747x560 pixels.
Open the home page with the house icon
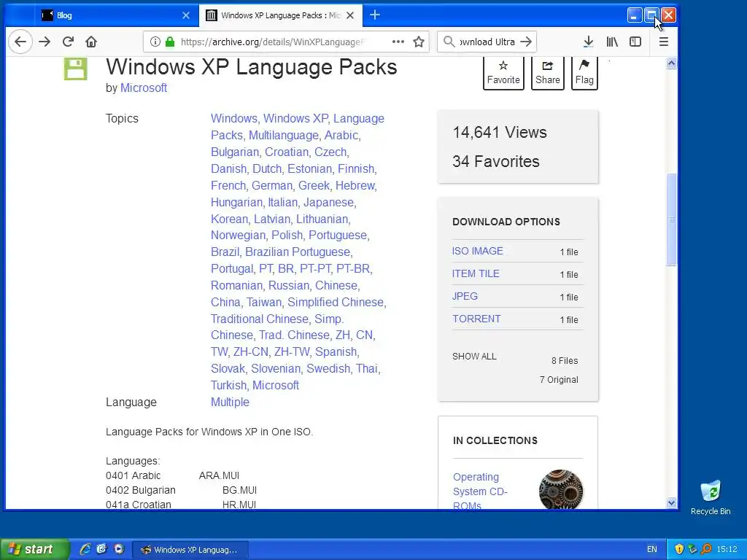point(91,42)
